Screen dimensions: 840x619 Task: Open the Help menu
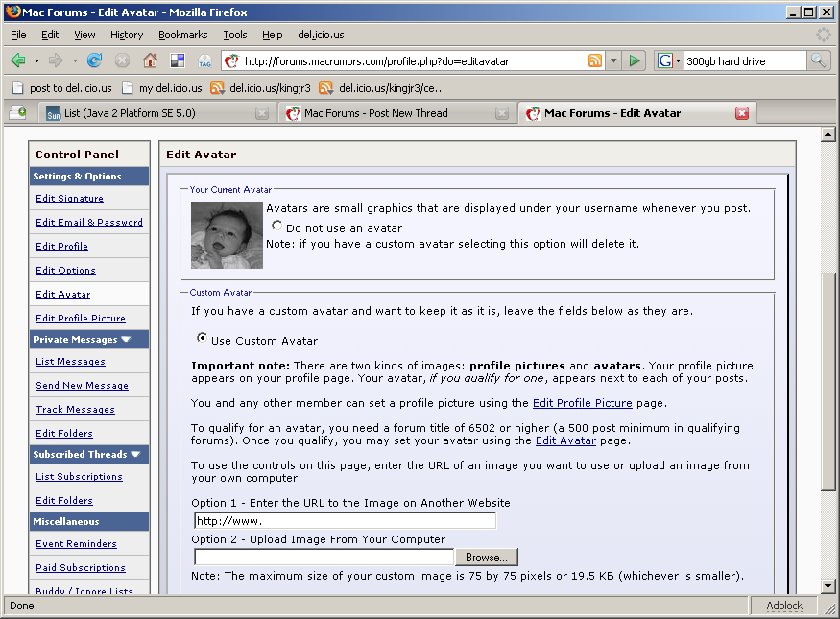[x=272, y=35]
